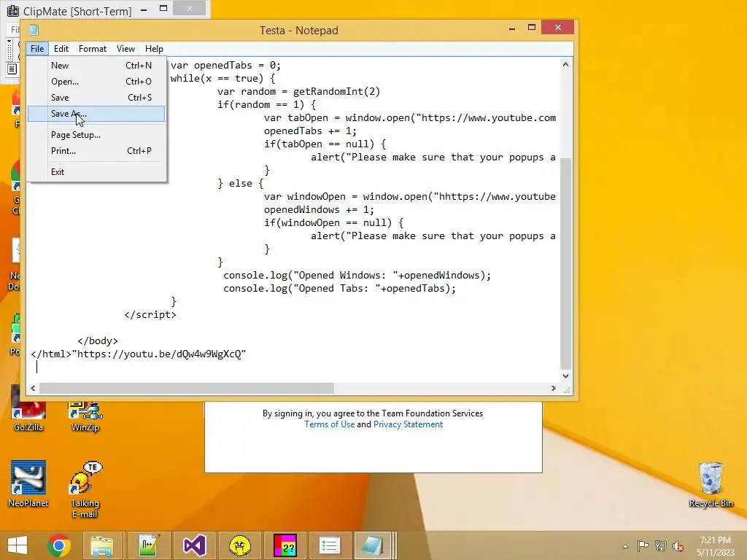Screen dimensions: 747x560
Task: Click the horizontal scrollbar right arrow
Action: tap(553, 388)
